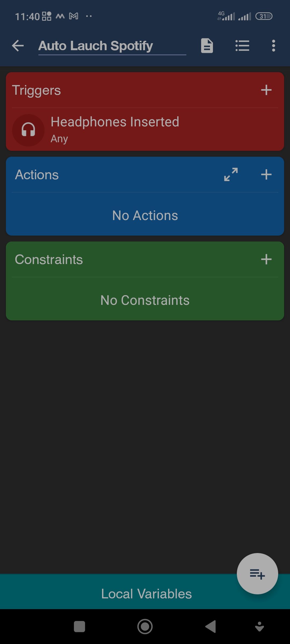Screen dimensions: 290x644
Task: Tap the No Actions placeholder text
Action: point(145,215)
